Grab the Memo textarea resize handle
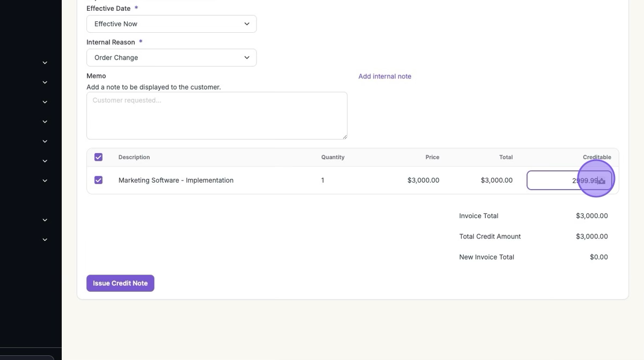The width and height of the screenshot is (644, 360). (345, 136)
